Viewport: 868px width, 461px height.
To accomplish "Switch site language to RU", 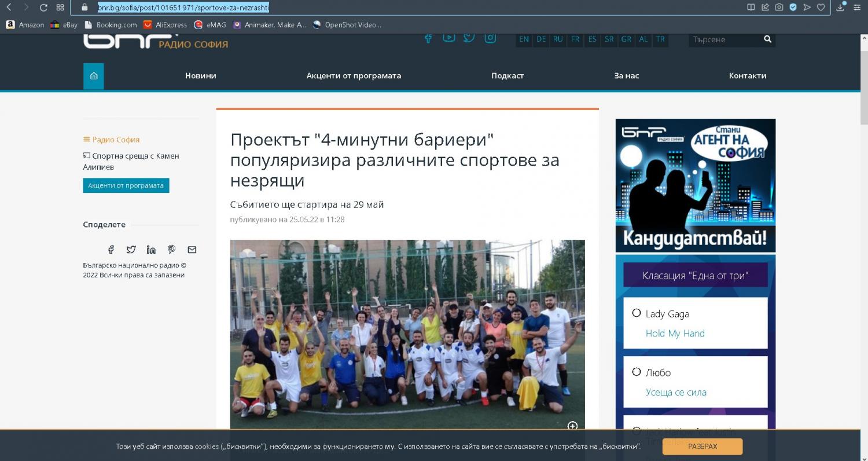I will coord(558,39).
